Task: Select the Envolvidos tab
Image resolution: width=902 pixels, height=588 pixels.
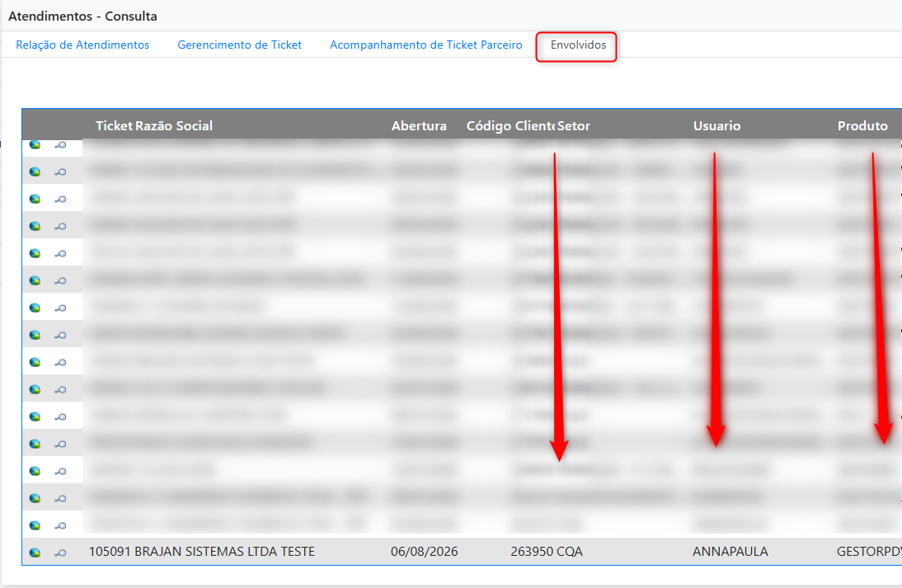Action: [577, 45]
